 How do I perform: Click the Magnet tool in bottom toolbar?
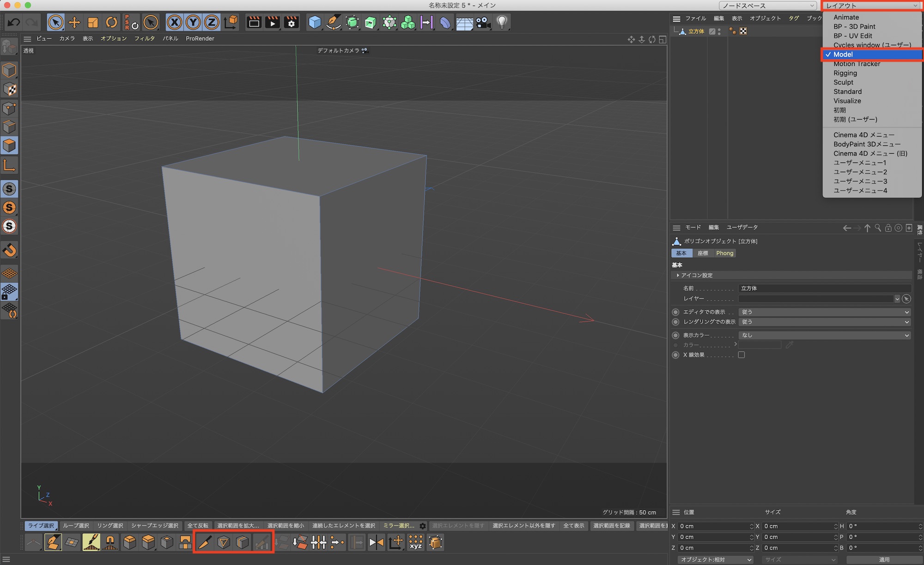(110, 542)
